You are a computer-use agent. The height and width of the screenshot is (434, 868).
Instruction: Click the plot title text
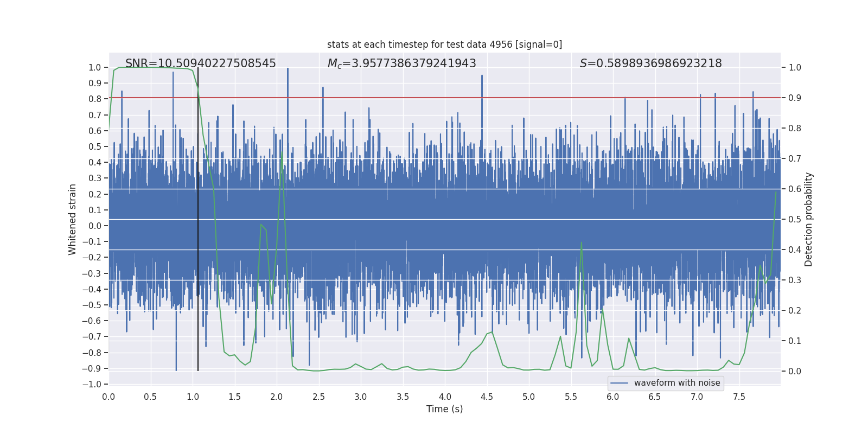tap(444, 44)
